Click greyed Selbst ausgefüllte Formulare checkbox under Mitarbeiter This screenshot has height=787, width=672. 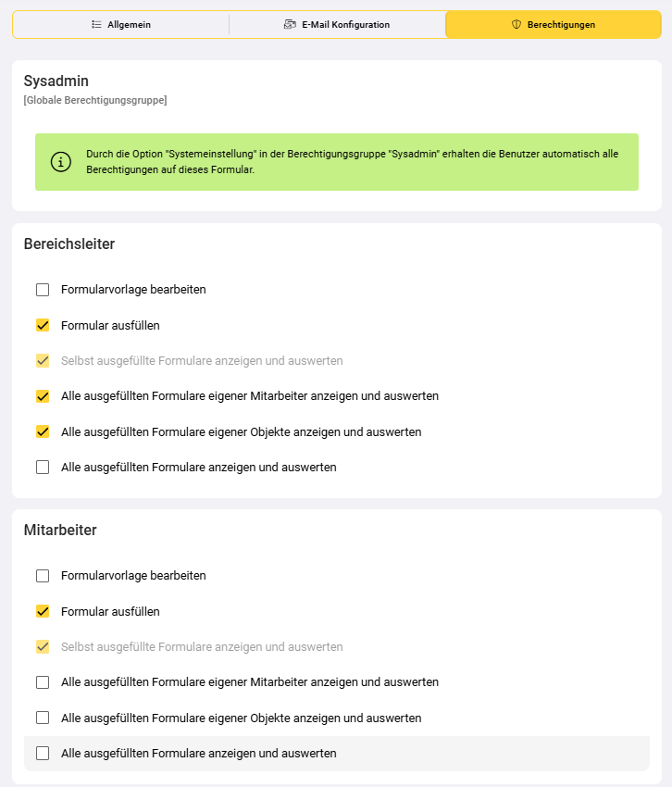coord(43,646)
